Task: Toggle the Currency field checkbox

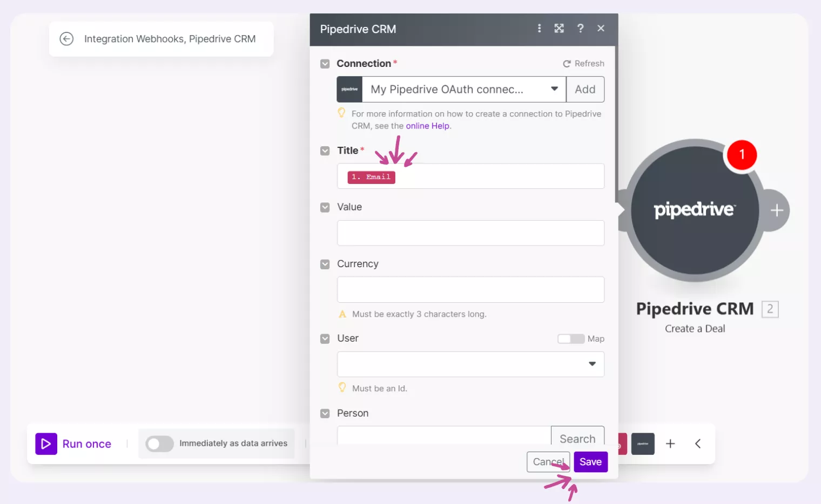Action: coord(325,264)
